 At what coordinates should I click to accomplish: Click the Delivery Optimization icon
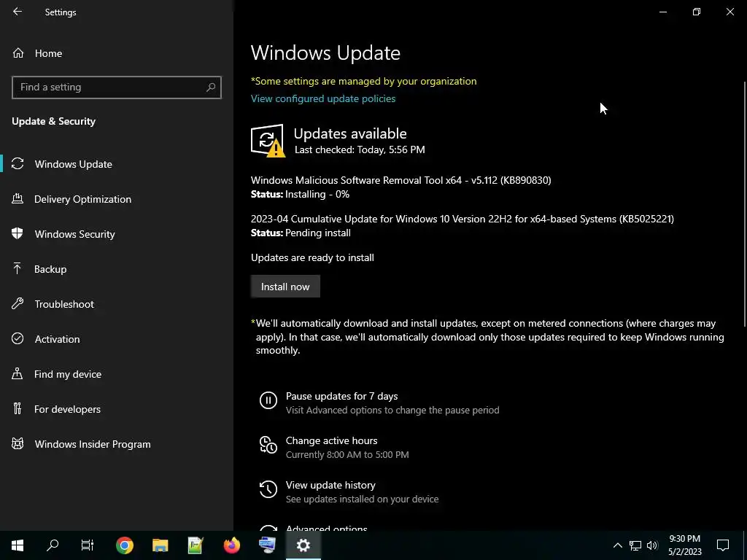coord(18,198)
